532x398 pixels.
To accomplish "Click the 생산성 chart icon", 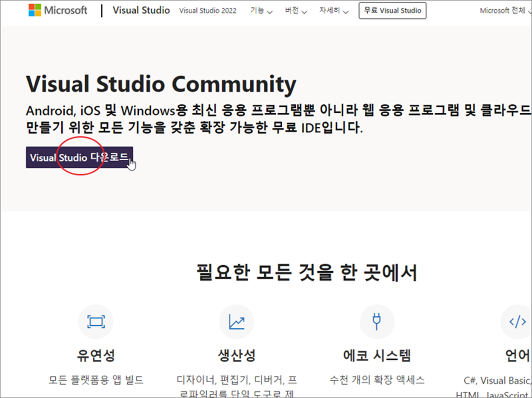I will (236, 322).
